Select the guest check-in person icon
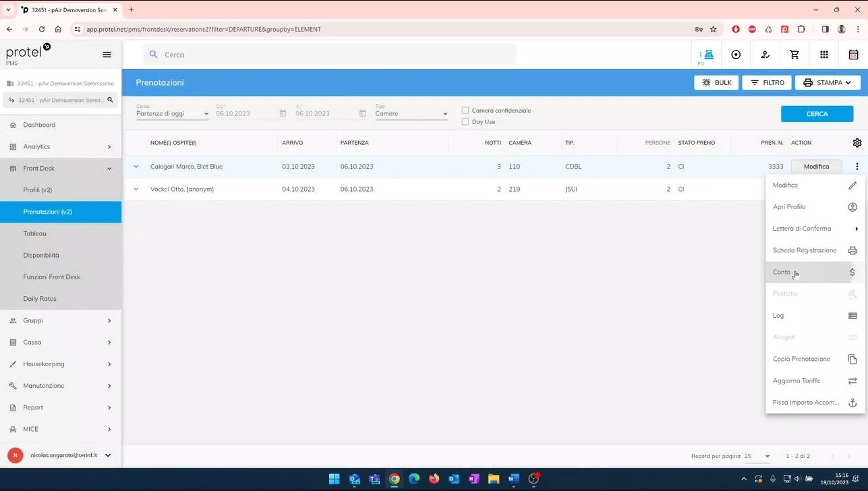Image resolution: width=868 pixels, height=491 pixels. click(765, 55)
